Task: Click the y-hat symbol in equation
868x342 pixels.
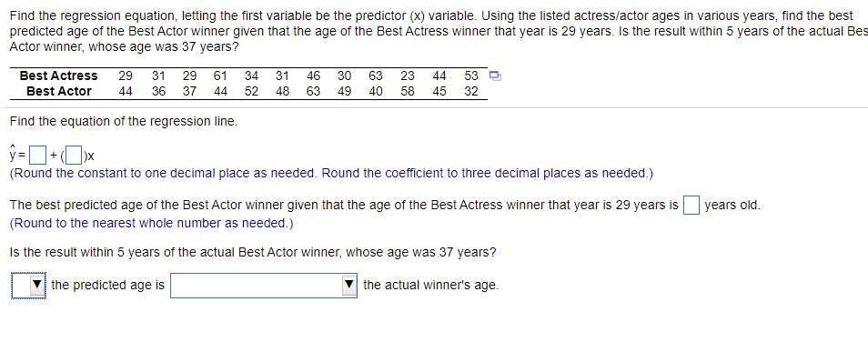Action: 14,154
